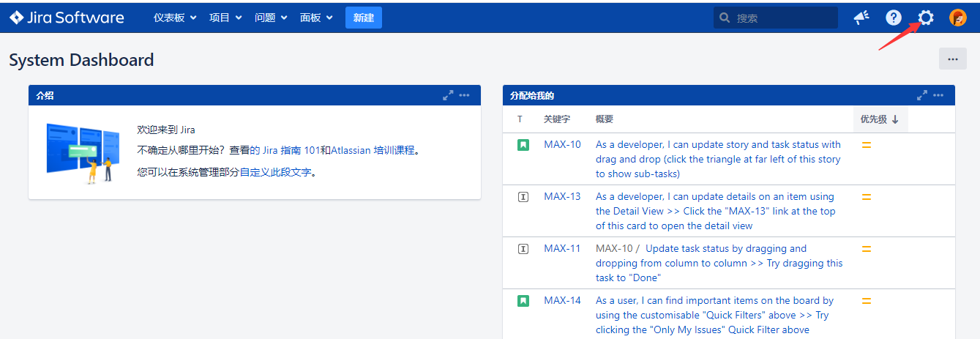This screenshot has width=980, height=339.
Task: Click medium priority icon for MAX-13
Action: pos(867,197)
